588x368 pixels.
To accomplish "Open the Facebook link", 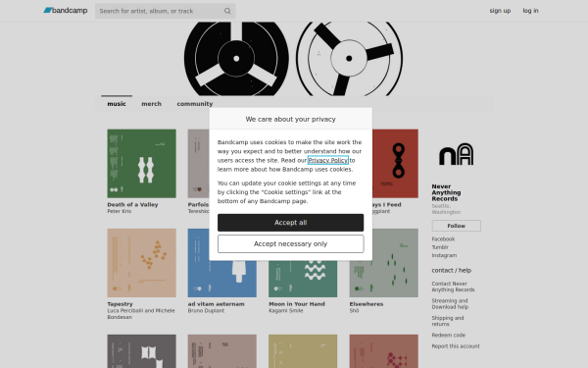I will 443,239.
